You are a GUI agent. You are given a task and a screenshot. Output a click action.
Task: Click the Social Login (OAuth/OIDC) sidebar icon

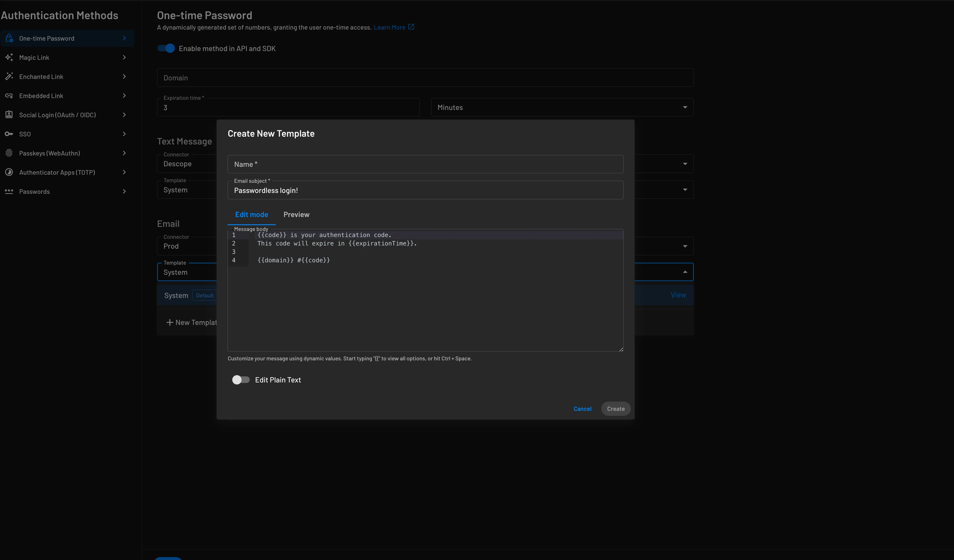point(10,115)
